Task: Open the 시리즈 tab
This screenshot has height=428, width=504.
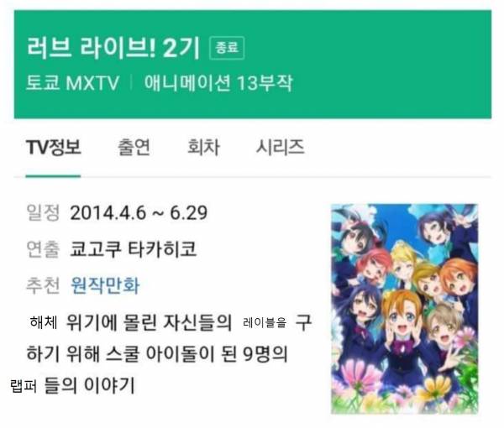Action: (280, 148)
